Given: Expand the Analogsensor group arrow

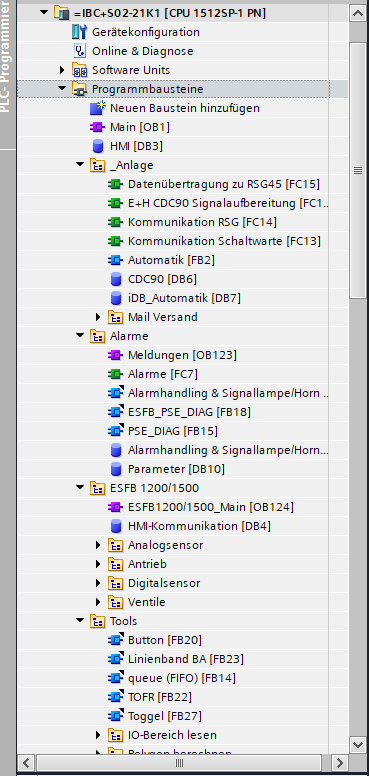Looking at the screenshot, I should pyautogui.click(x=98, y=545).
